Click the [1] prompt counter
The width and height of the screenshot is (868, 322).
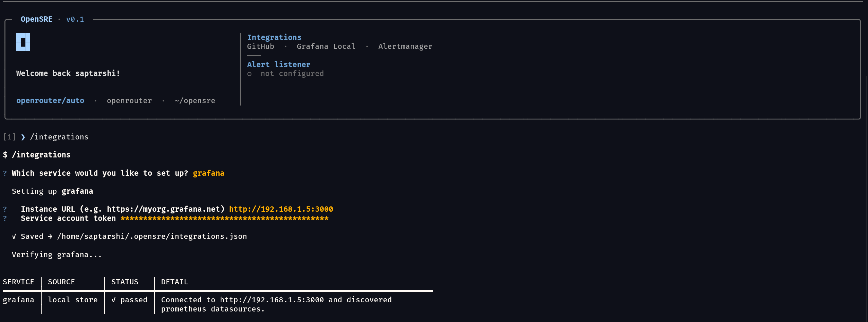pyautogui.click(x=9, y=137)
